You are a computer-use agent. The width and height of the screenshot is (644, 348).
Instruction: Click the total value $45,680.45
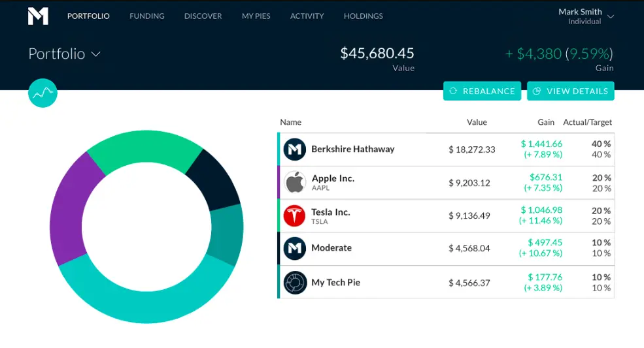coord(377,53)
